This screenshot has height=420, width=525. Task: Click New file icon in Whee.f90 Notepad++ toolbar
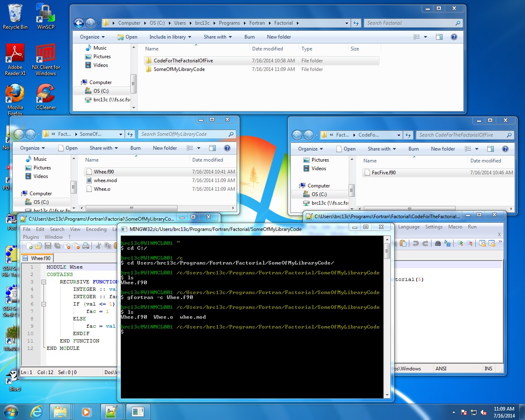(29, 246)
